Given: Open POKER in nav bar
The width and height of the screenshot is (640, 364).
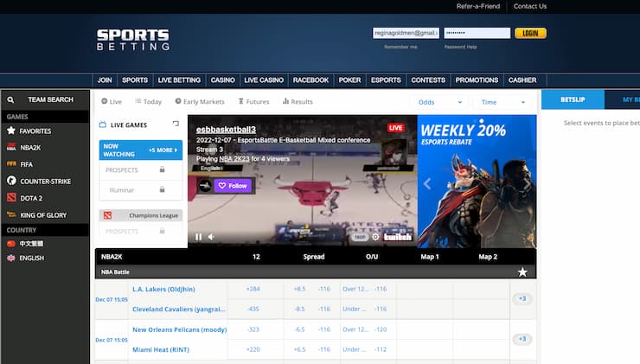Looking at the screenshot, I should point(349,80).
